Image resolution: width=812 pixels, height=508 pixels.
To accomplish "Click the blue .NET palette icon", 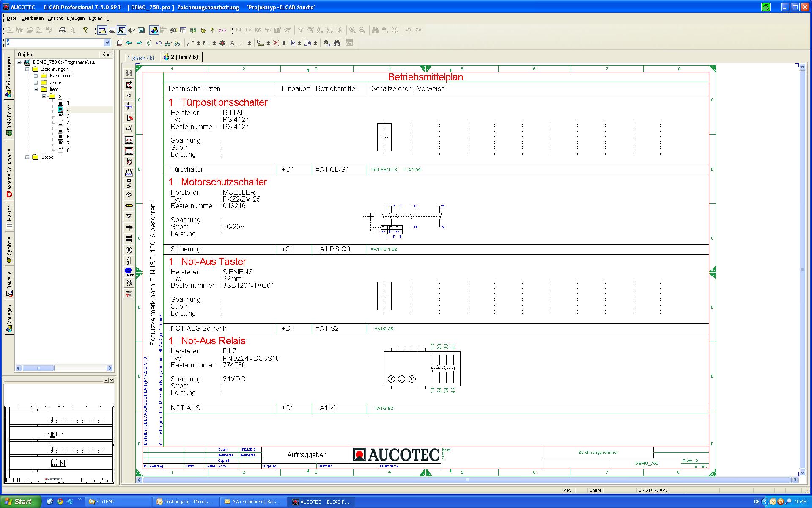I will [x=129, y=272].
